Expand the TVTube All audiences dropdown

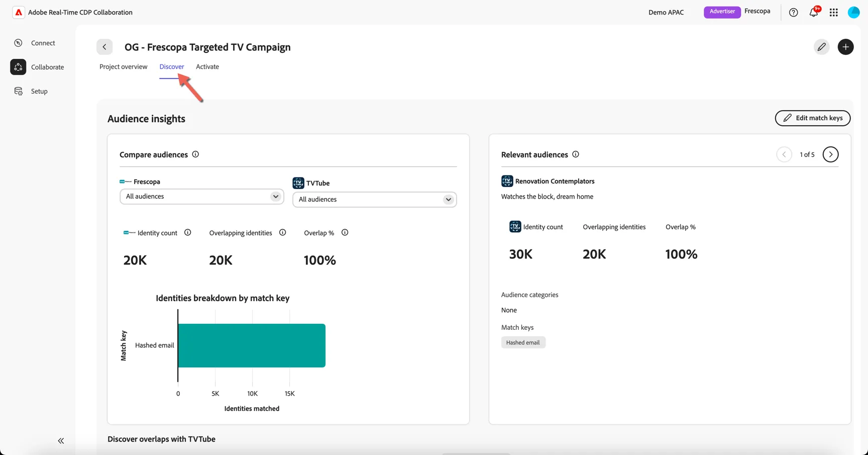point(375,200)
